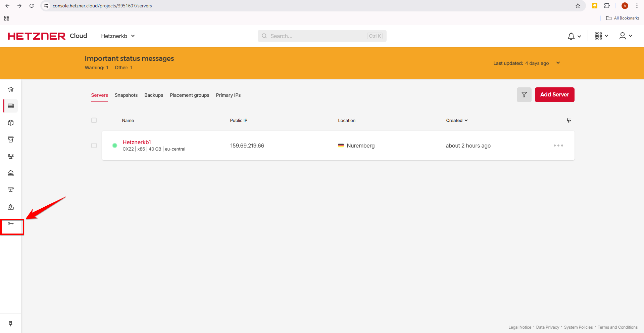Pin the sidebar with the pin icon
This screenshot has width=644, height=333.
(x=11, y=324)
